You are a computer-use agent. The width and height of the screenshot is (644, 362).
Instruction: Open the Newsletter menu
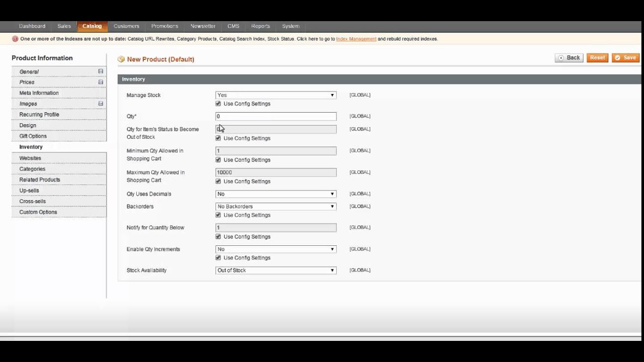click(203, 26)
